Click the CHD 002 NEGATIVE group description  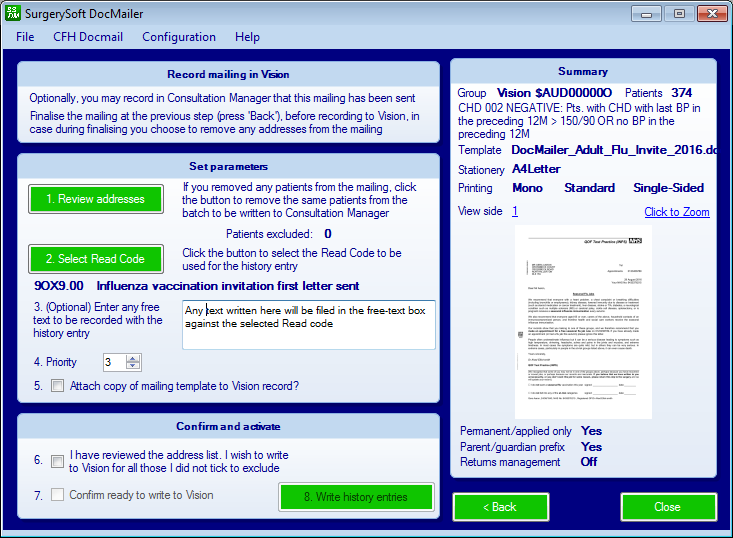click(579, 121)
